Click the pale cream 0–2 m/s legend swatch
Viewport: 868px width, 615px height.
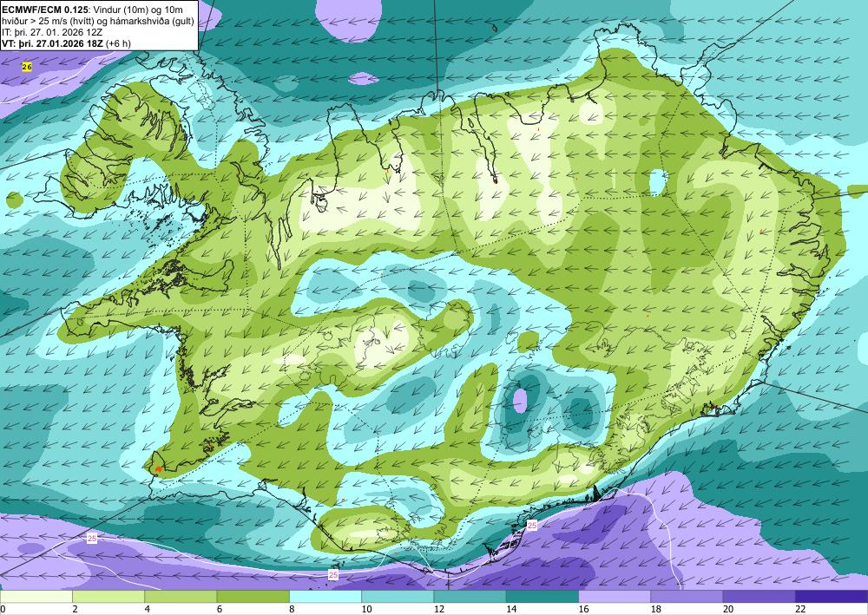coord(36,597)
